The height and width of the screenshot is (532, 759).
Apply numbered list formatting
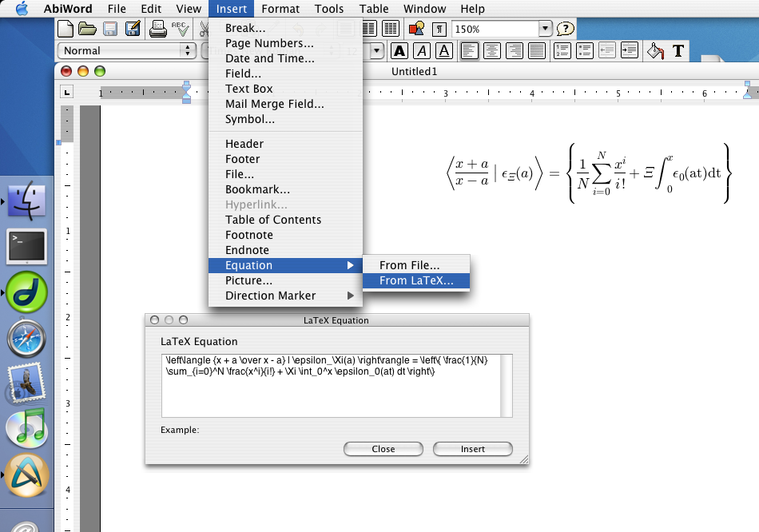click(562, 50)
